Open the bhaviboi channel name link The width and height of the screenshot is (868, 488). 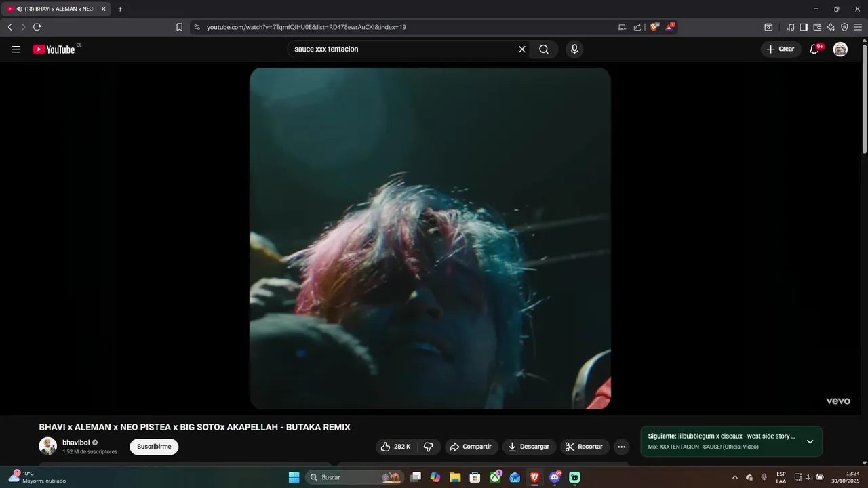(76, 443)
